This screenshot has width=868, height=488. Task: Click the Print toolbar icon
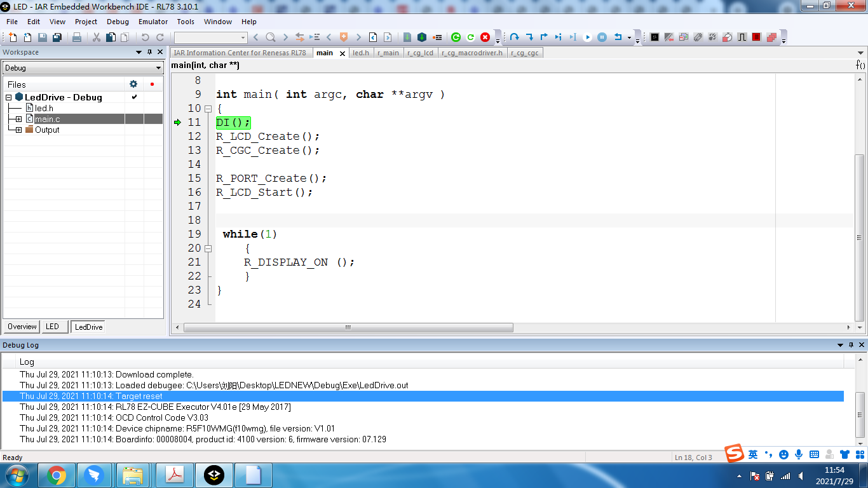pos(77,37)
